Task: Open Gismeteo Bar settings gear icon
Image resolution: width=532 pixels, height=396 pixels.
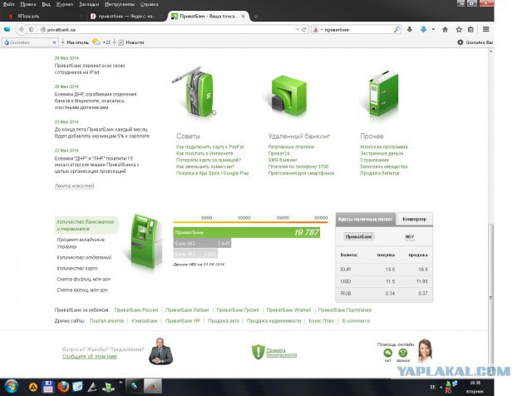Action: coord(460,42)
